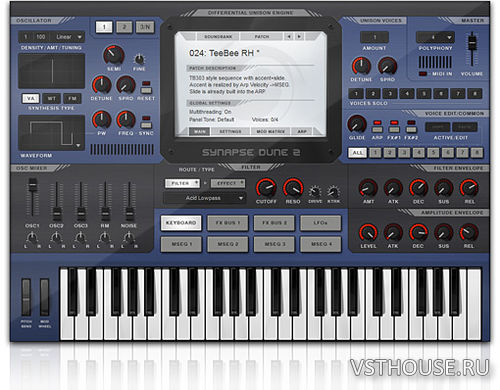Viewport: 500px width, 390px height.
Task: Select oscillator 1 button
Action: click(104, 27)
